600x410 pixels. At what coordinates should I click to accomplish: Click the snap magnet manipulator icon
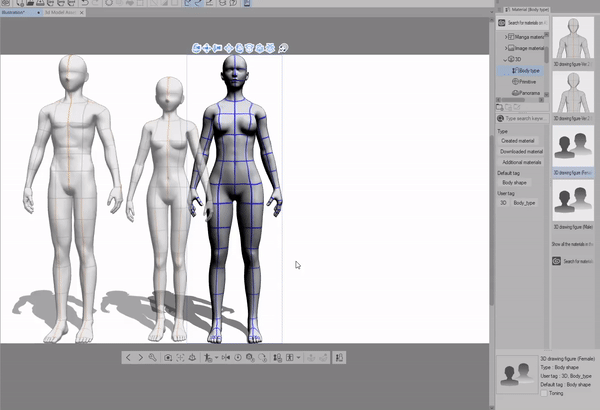pyautogui.click(x=283, y=48)
